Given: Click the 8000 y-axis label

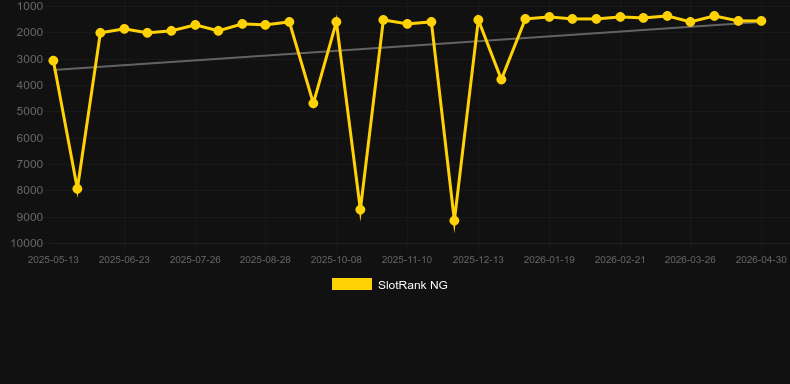Looking at the screenshot, I should coord(30,191).
